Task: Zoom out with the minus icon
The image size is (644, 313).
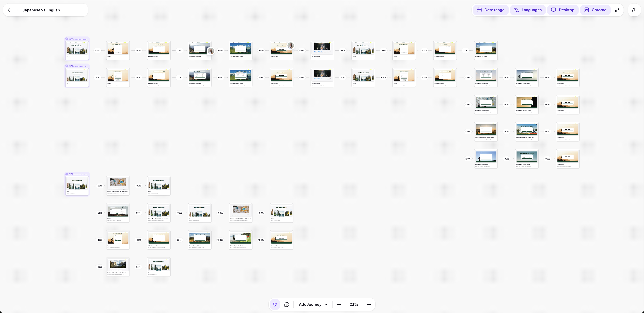Action: coord(339,304)
